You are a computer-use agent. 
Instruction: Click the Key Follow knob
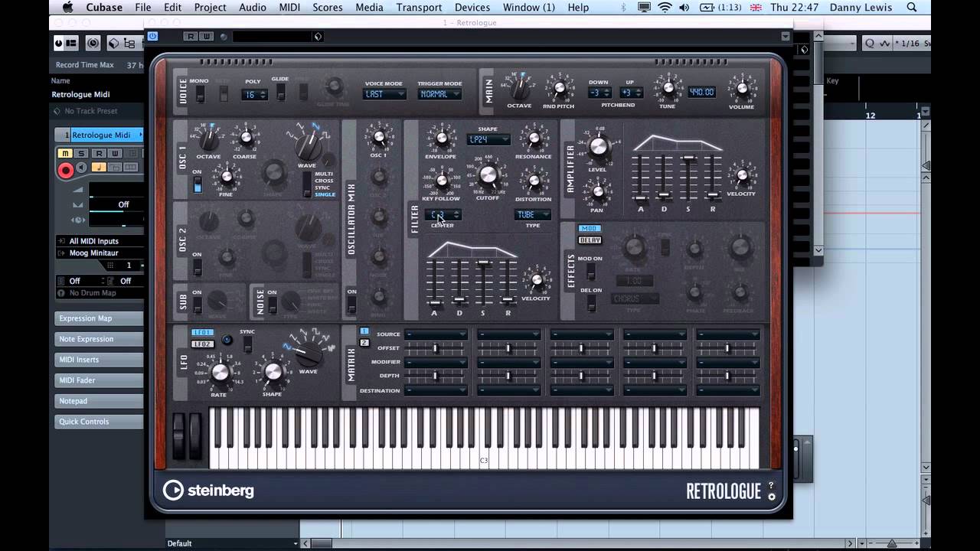point(441,181)
